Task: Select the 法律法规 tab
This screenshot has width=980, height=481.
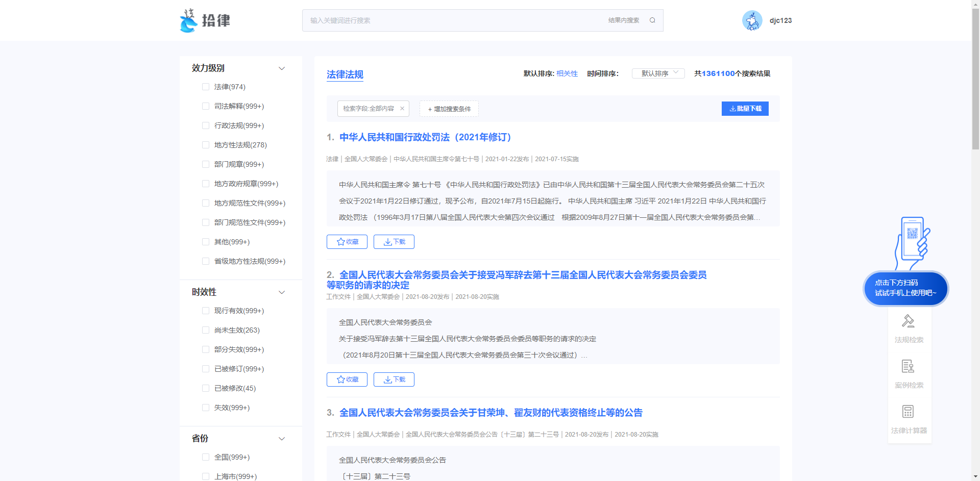Action: point(345,74)
